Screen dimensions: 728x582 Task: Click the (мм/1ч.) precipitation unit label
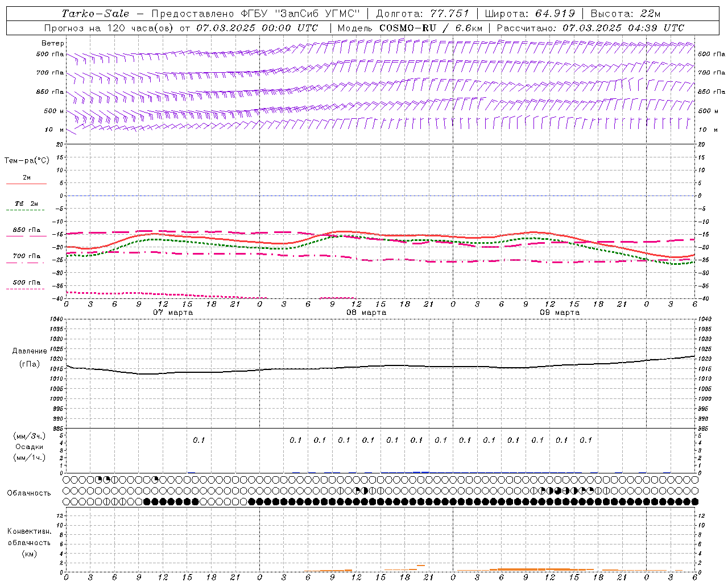29,458
